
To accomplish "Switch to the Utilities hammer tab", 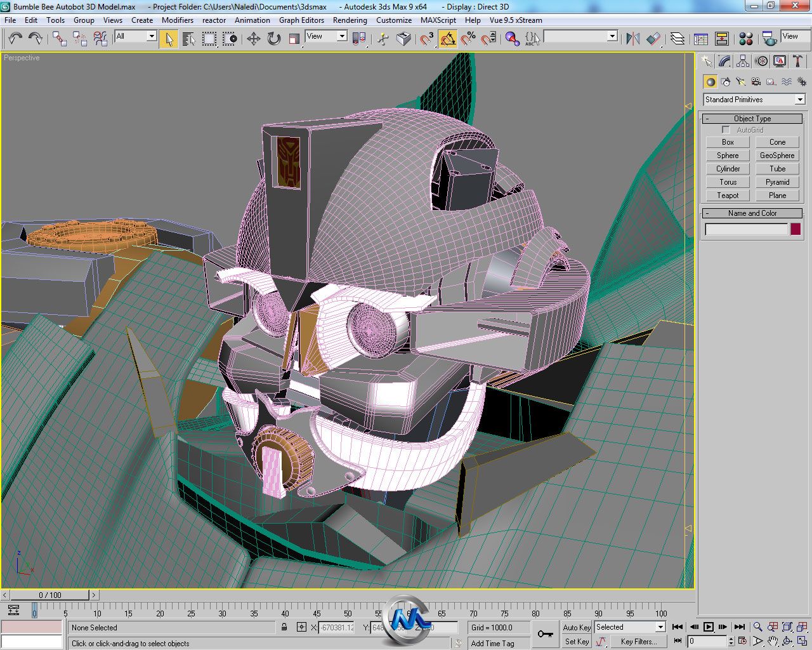I will 798,61.
